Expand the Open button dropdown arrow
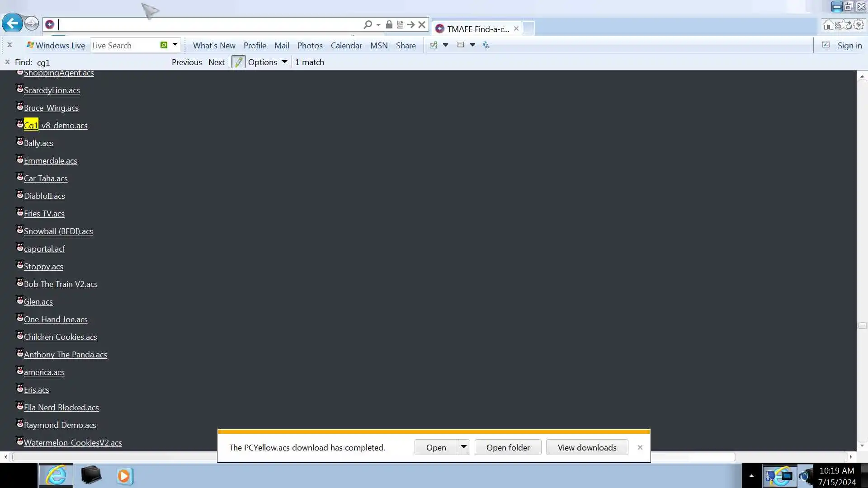Screen dimensions: 868x488 463,447
